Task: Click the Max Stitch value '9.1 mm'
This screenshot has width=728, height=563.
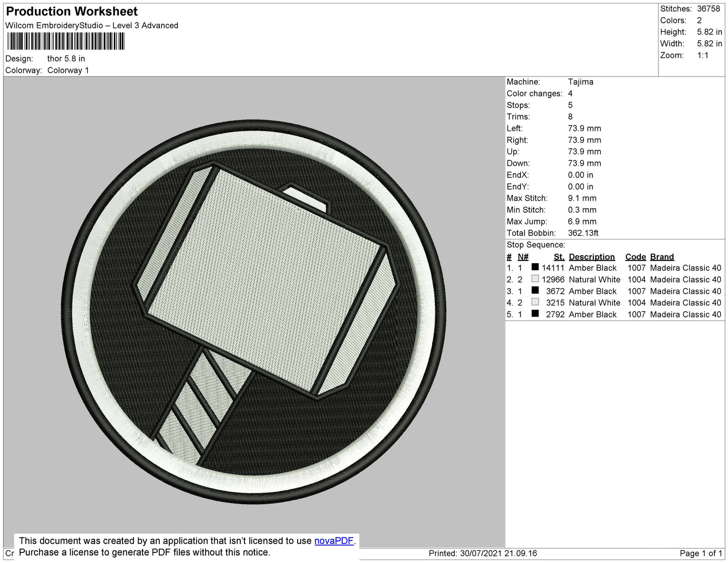Action: coord(582,199)
